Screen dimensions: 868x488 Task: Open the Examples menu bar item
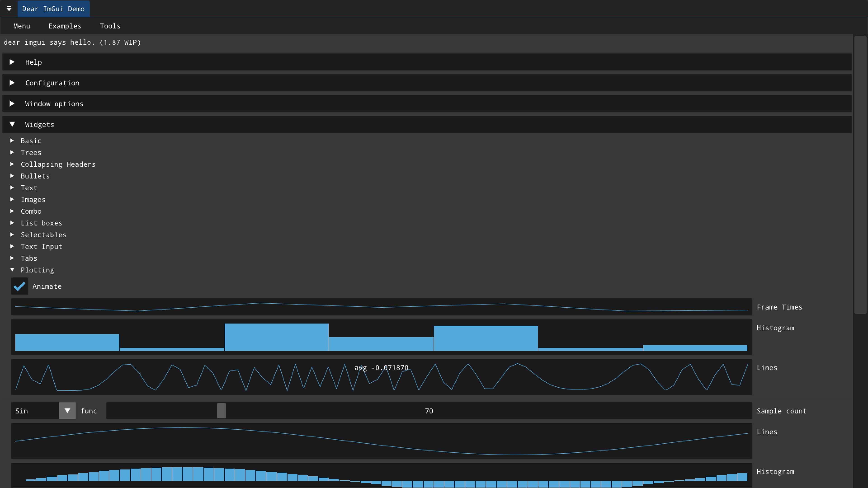[x=65, y=26]
